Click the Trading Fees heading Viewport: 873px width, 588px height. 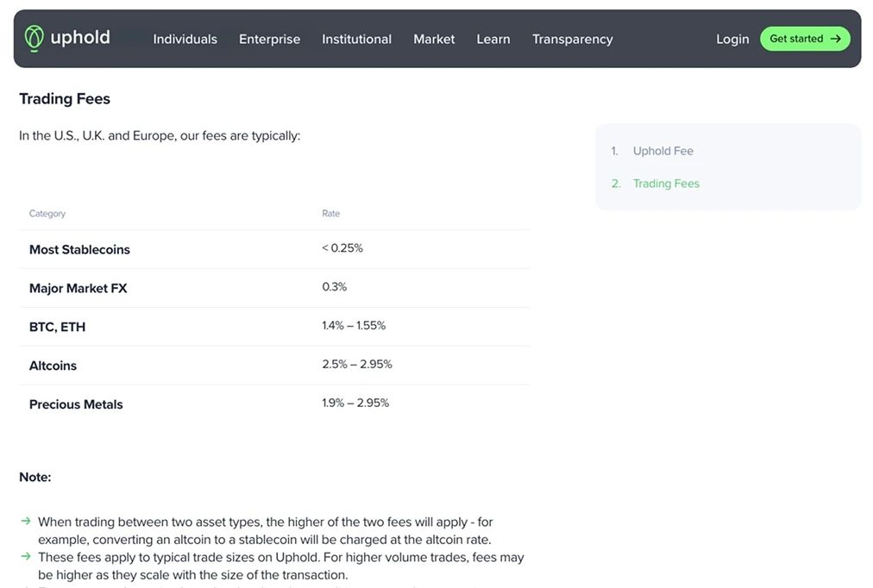click(65, 98)
